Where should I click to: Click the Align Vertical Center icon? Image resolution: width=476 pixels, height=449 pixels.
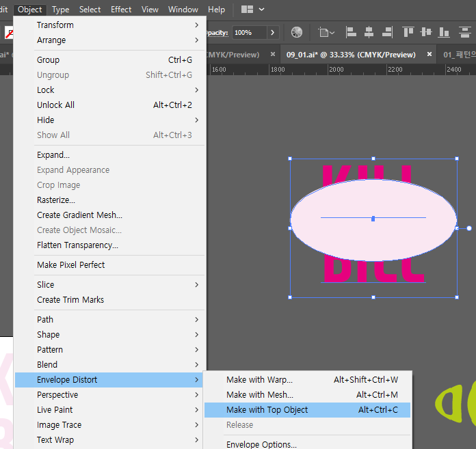pyautogui.click(x=426, y=32)
